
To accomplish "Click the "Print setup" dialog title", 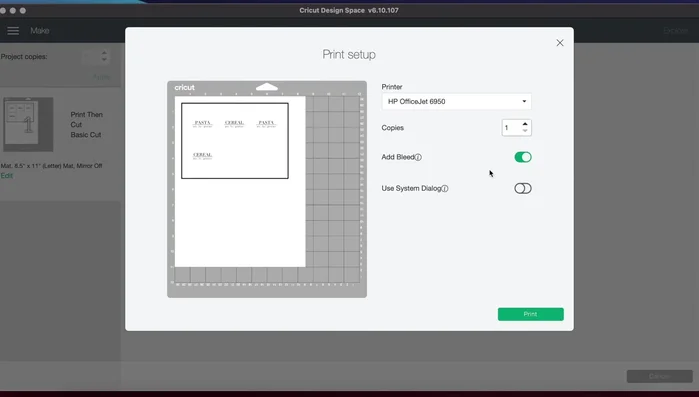I will pos(349,54).
